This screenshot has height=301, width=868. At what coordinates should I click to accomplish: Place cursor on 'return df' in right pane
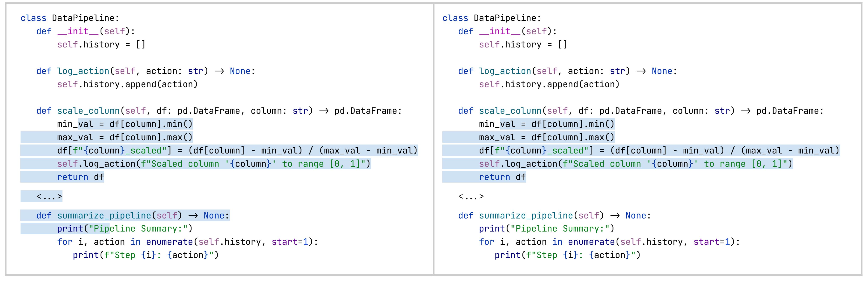(x=502, y=177)
